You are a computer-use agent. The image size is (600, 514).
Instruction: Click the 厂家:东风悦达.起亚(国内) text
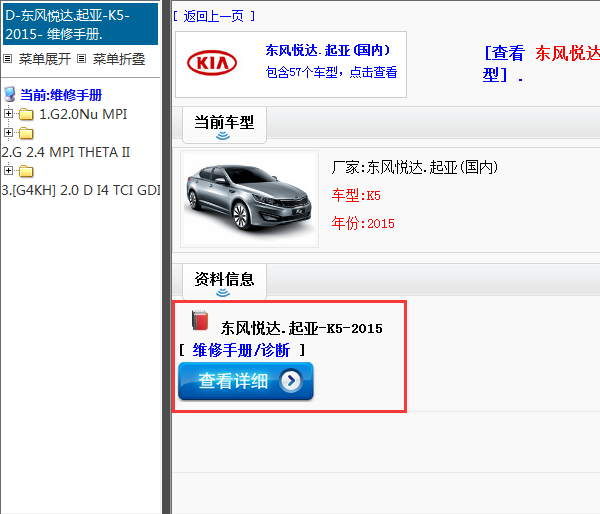[x=415, y=167]
